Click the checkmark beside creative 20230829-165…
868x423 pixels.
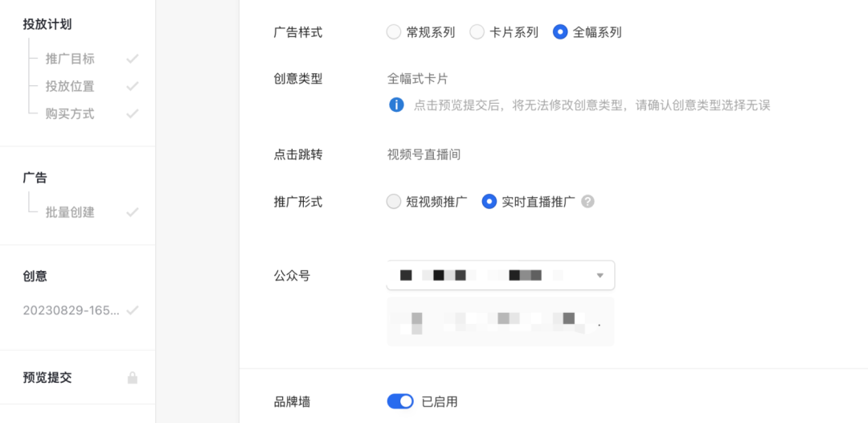(x=133, y=310)
